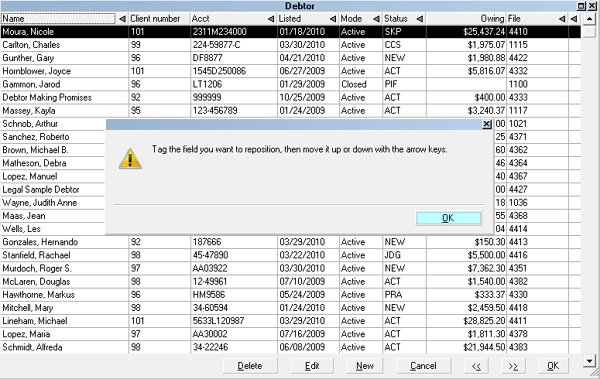Select the Sanchez, Roberto row

(x=53, y=137)
